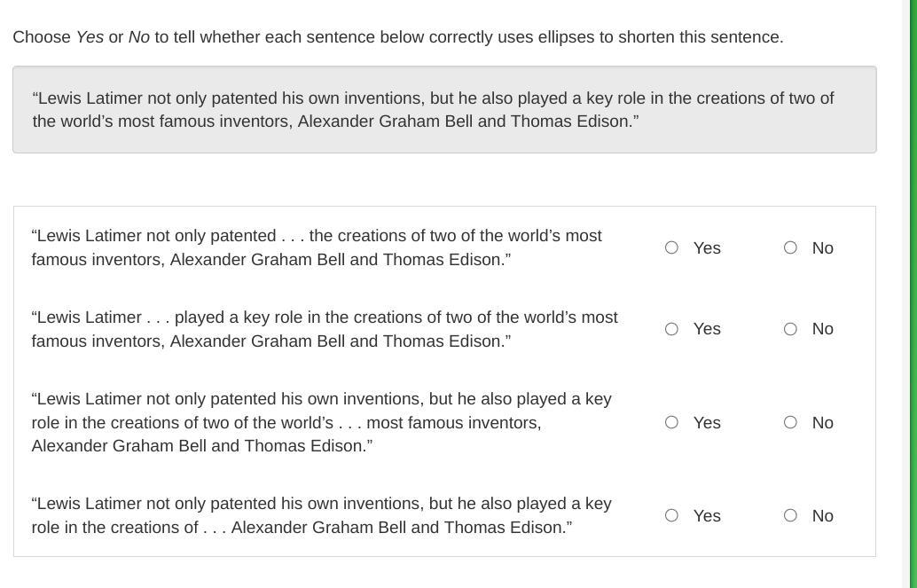The width and height of the screenshot is (917, 588).
Task: Click the sentence text 'Lewis Latimer . . . played a key role'
Action: (325, 329)
